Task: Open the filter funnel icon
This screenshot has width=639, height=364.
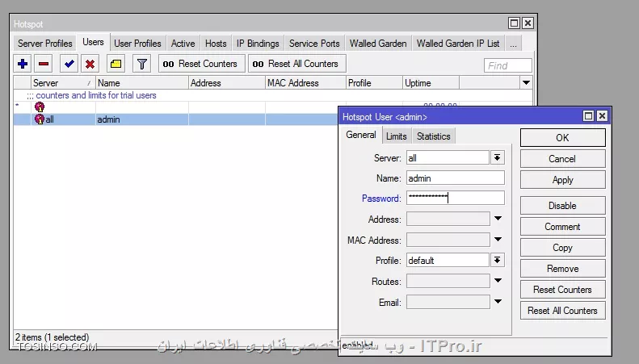Action: coord(142,64)
